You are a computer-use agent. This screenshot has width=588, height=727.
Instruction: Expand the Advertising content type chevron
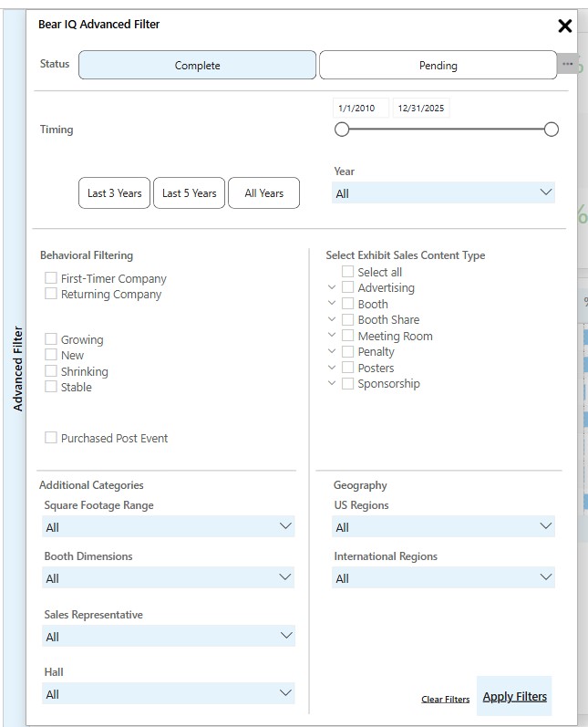[332, 288]
